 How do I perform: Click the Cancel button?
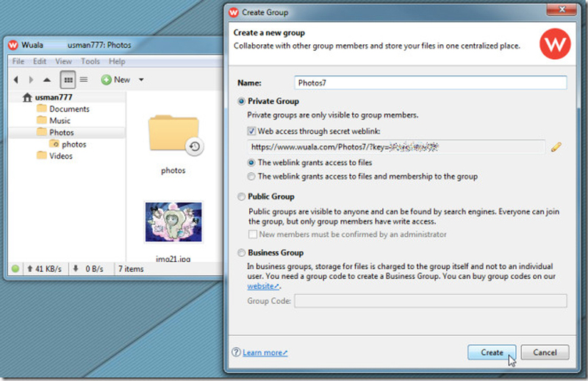pyautogui.click(x=545, y=352)
